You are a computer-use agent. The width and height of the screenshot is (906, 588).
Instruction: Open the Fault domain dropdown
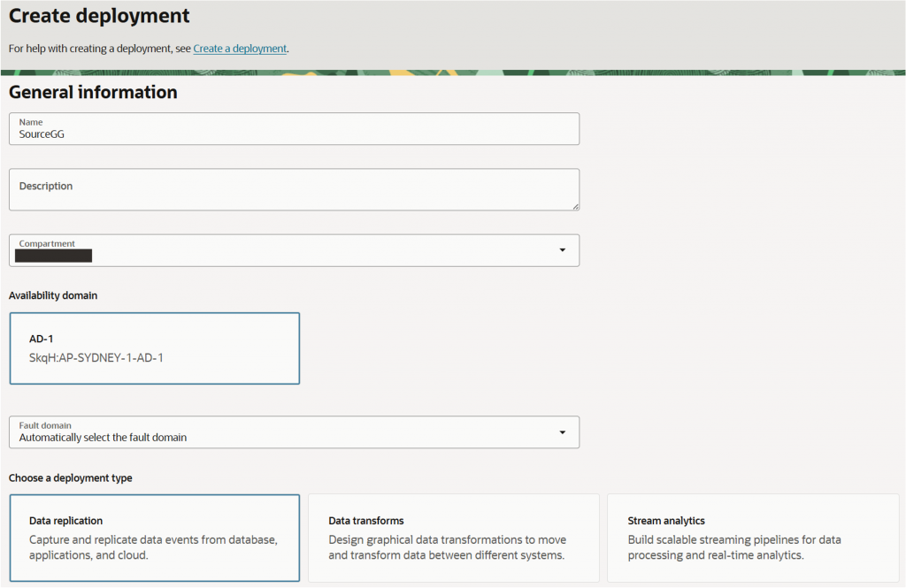click(294, 431)
